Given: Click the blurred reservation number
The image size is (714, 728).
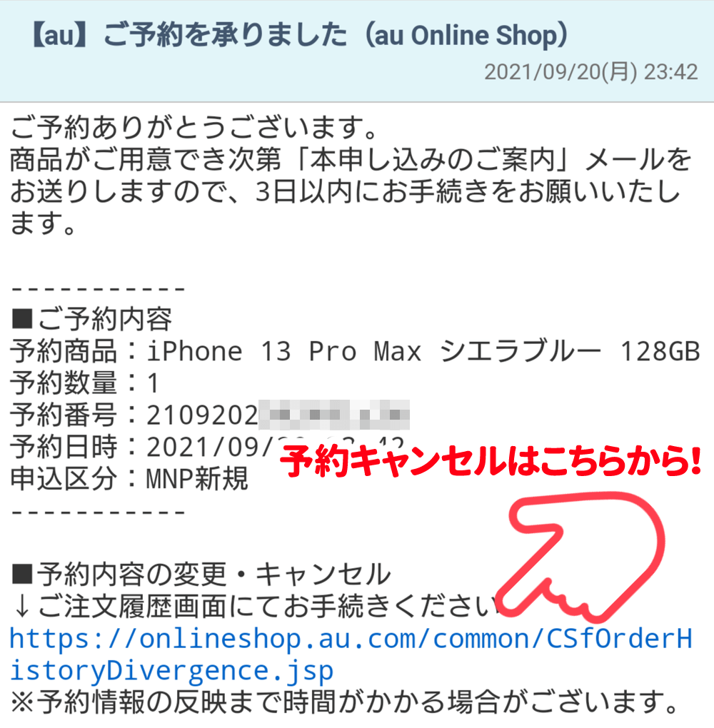Looking at the screenshot, I should pos(334,415).
